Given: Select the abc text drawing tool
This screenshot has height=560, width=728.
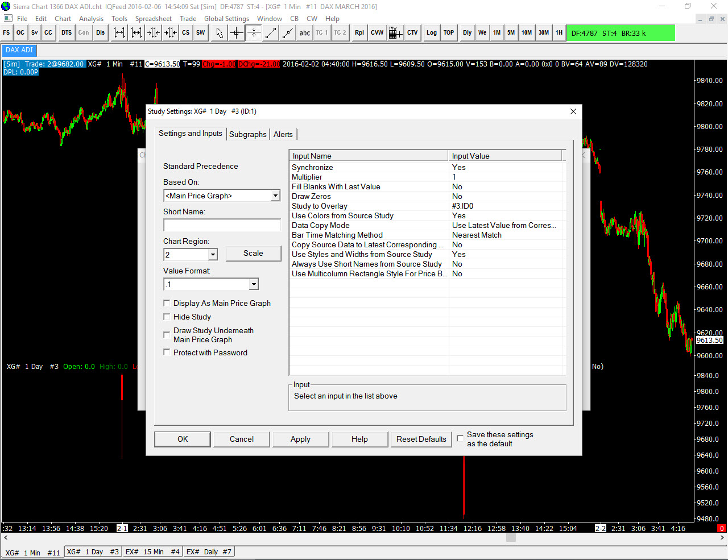Looking at the screenshot, I should point(305,33).
